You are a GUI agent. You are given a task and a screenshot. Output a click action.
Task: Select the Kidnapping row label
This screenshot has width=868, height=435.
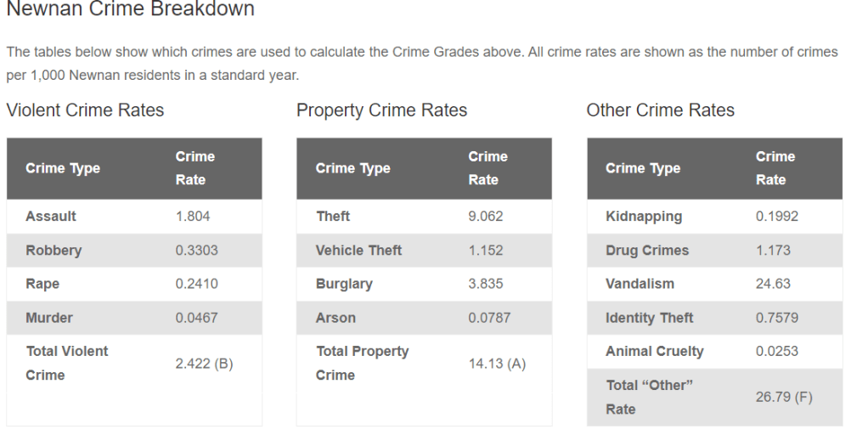point(644,217)
